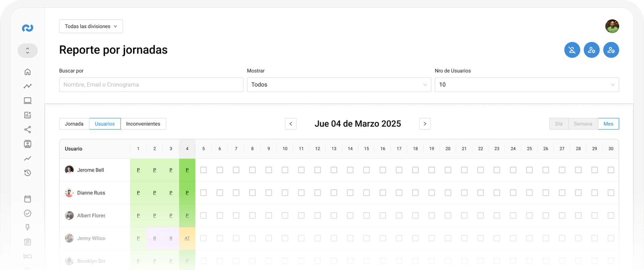Click the blue user-disabled icon button

pyautogui.click(x=572, y=50)
